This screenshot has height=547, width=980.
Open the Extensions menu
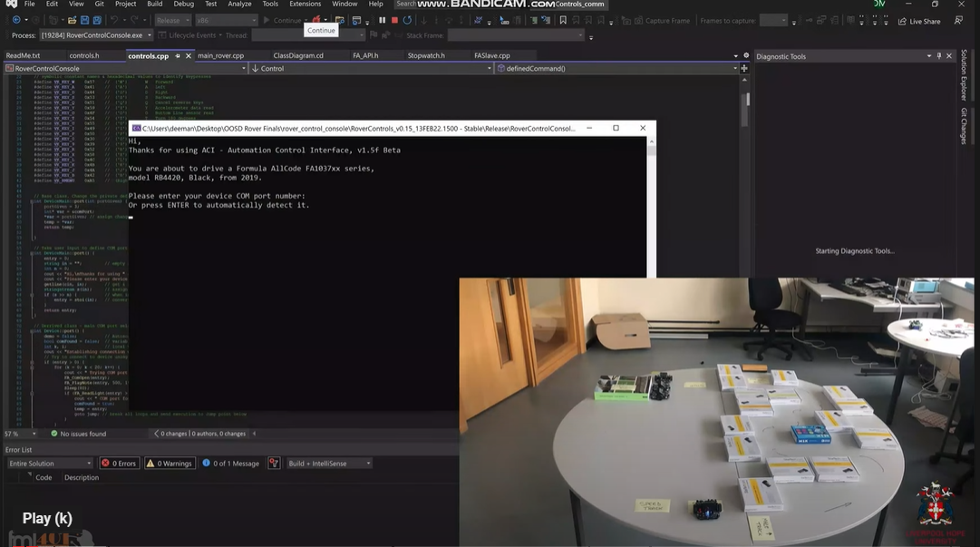pyautogui.click(x=305, y=4)
